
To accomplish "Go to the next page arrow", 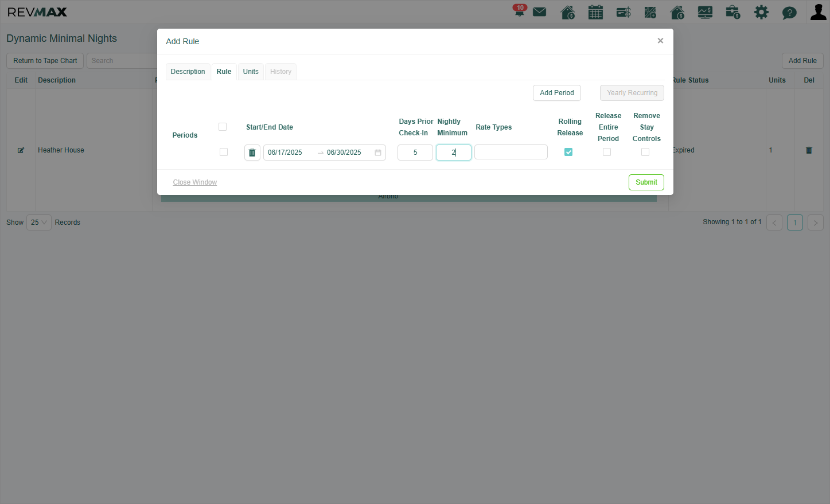I will (816, 222).
